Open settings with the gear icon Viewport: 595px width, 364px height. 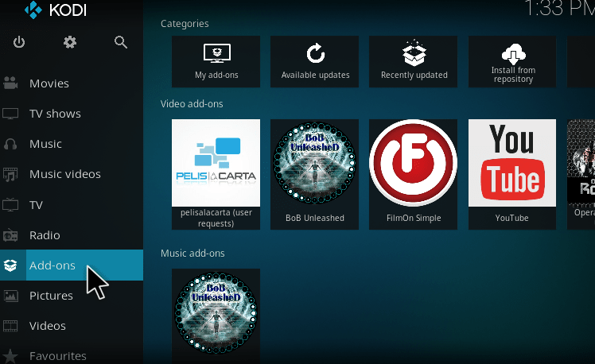(x=70, y=42)
